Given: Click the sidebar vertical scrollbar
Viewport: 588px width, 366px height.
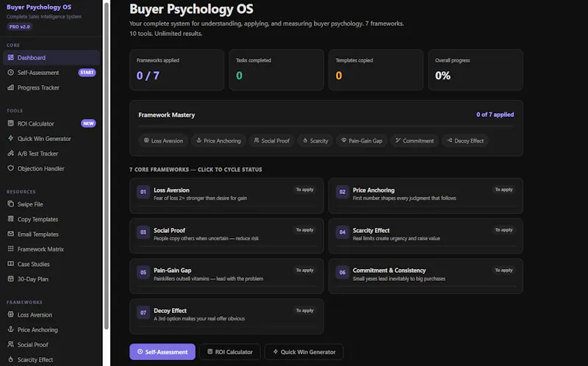Looking at the screenshot, I should click(107, 165).
